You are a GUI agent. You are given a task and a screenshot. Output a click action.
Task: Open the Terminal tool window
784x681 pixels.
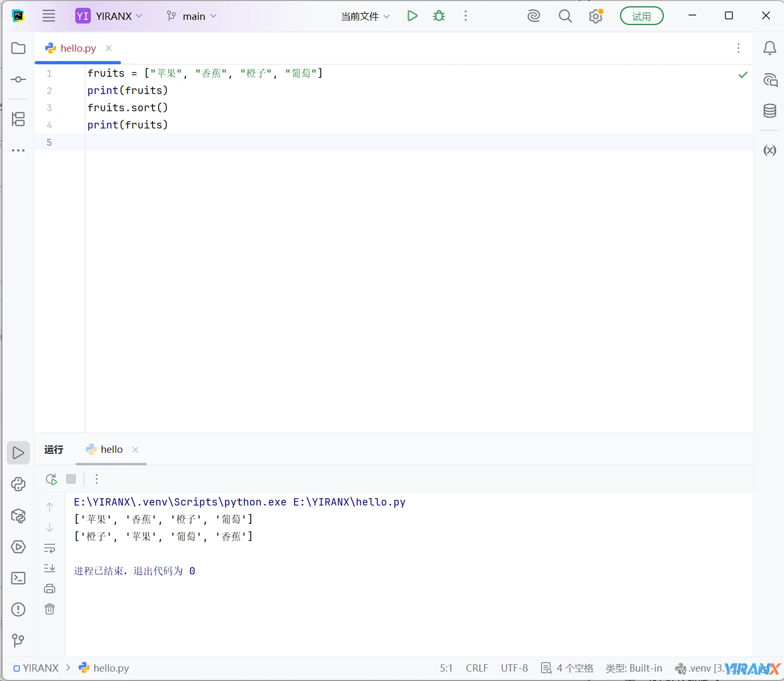(x=18, y=578)
